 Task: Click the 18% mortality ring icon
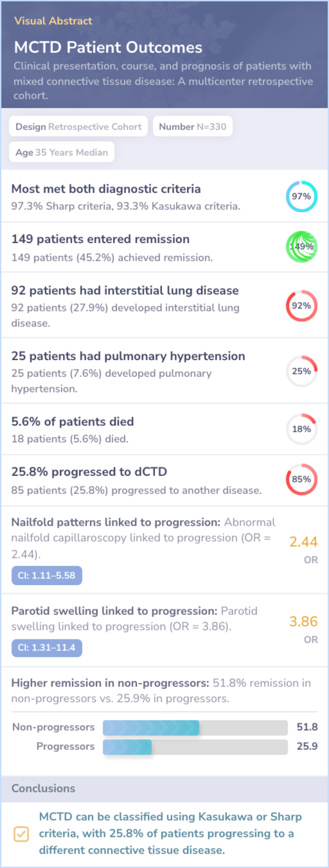[301, 429]
